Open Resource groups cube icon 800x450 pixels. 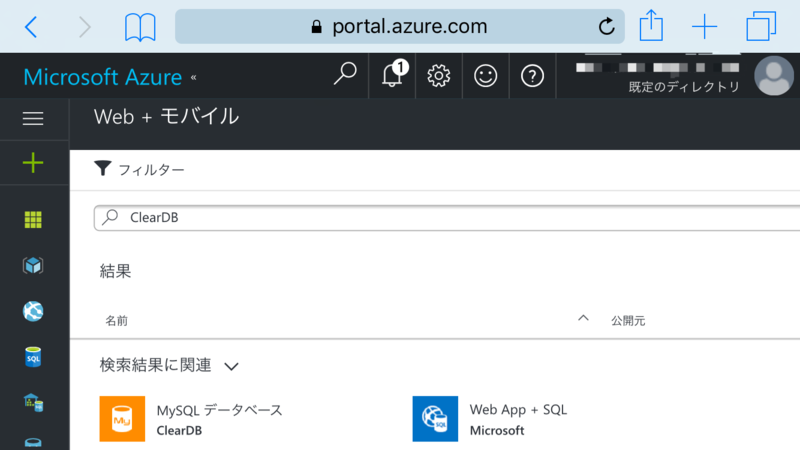33,265
